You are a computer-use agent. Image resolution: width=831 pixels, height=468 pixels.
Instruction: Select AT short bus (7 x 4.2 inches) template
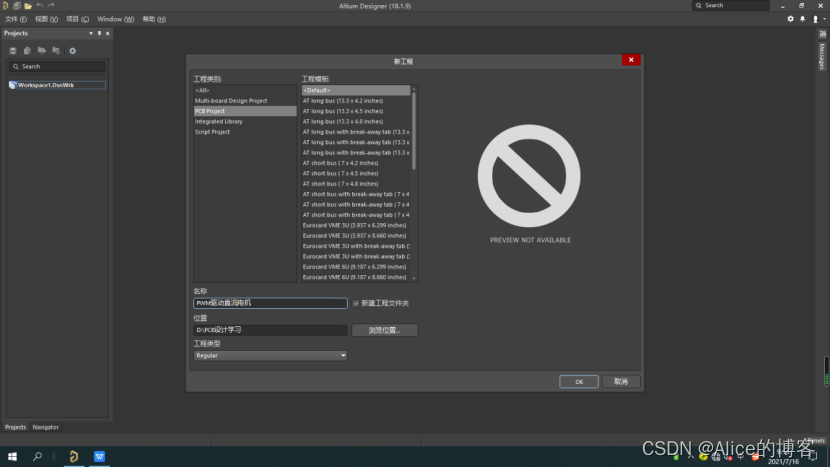356,163
